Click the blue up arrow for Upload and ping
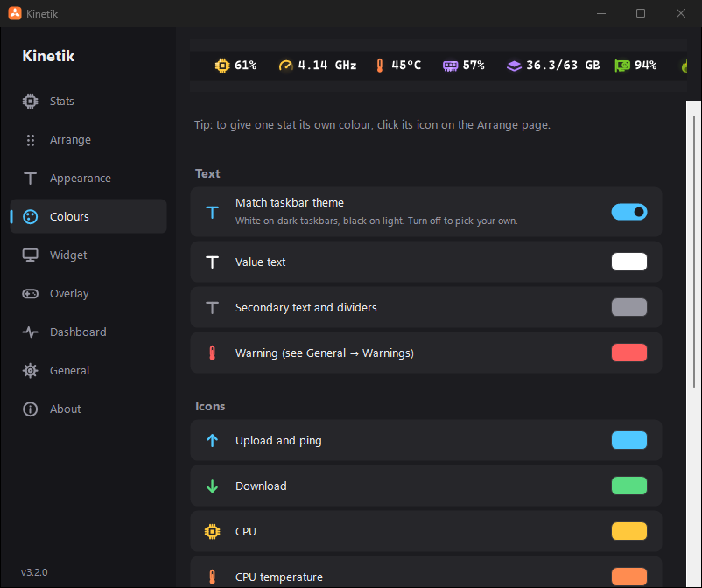 (212, 441)
